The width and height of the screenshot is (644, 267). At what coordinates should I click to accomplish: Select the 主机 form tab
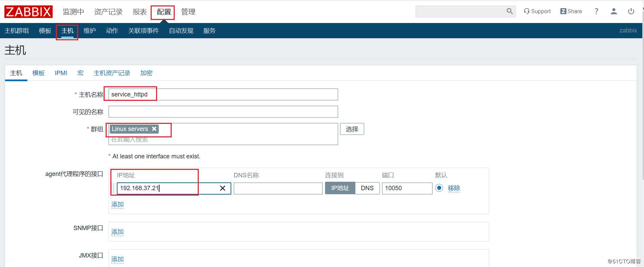click(x=16, y=73)
